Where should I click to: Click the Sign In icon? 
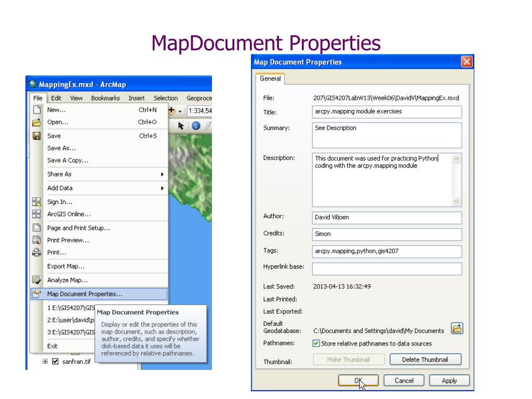pos(37,202)
